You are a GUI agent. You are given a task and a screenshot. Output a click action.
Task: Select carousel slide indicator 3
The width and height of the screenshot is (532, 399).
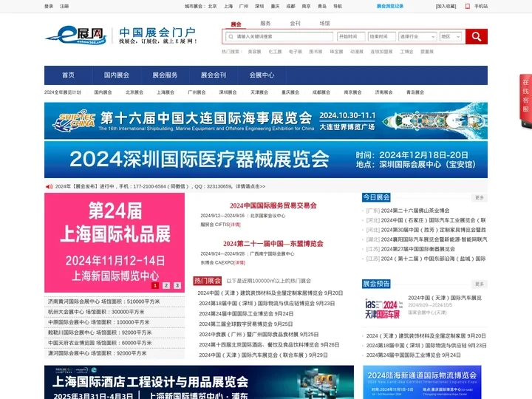(x=177, y=285)
